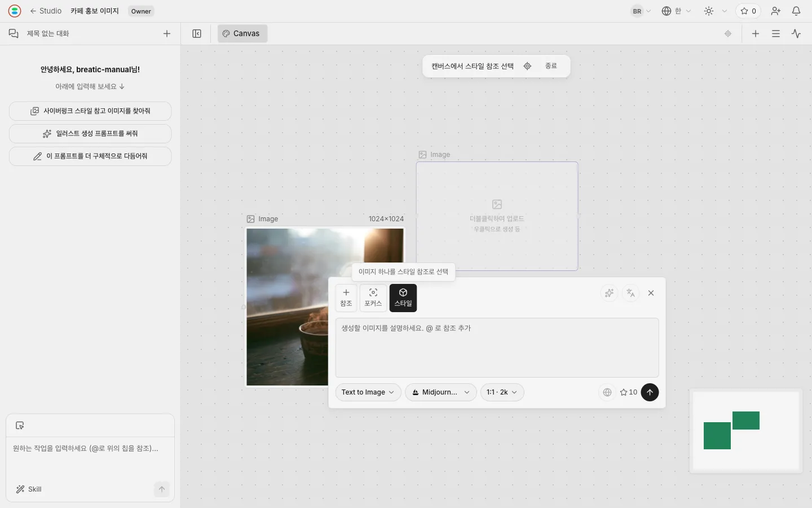The image size is (812, 508).
Task: Open the BR account dropdown
Action: (641, 11)
